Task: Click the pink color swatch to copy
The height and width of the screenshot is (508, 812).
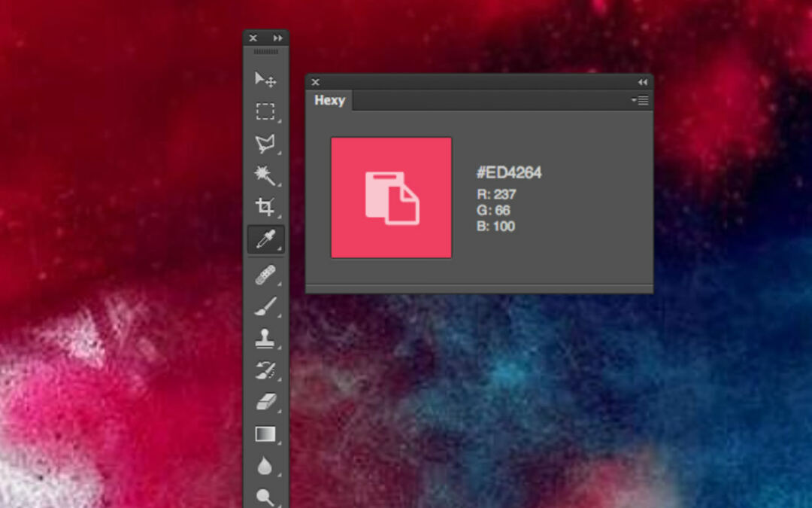Action: [x=391, y=197]
